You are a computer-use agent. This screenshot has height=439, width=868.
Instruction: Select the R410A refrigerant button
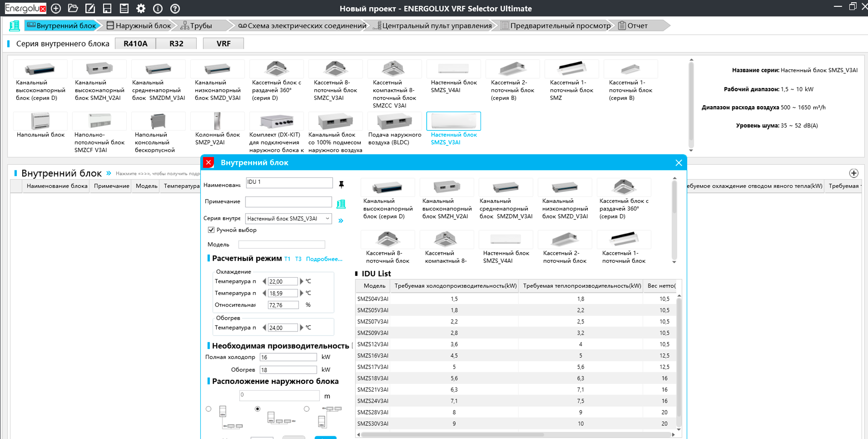click(135, 43)
